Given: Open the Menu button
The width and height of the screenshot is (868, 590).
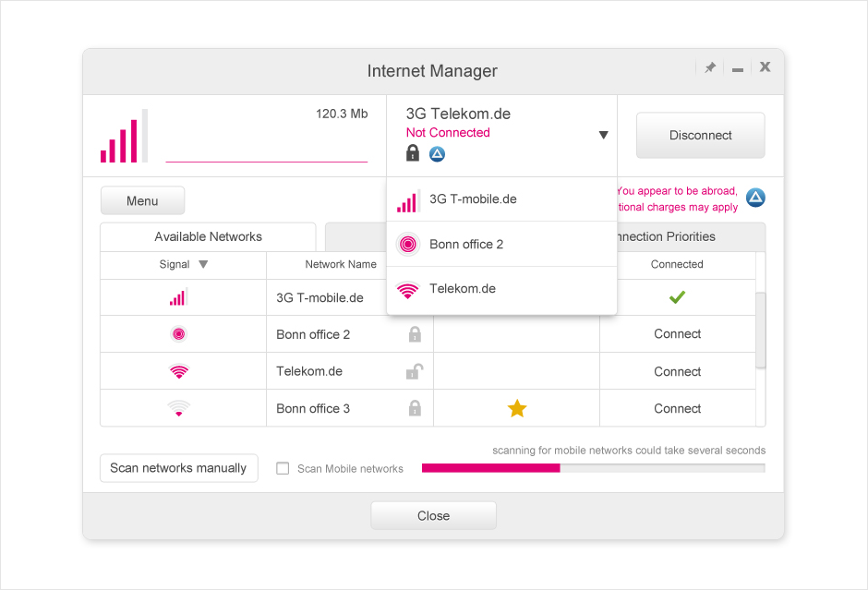Looking at the screenshot, I should (x=142, y=201).
